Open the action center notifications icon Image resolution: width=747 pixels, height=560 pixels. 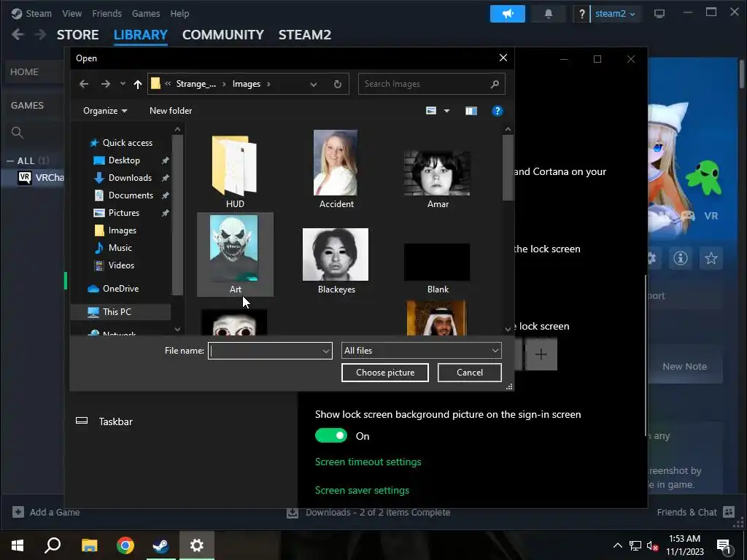[724, 545]
